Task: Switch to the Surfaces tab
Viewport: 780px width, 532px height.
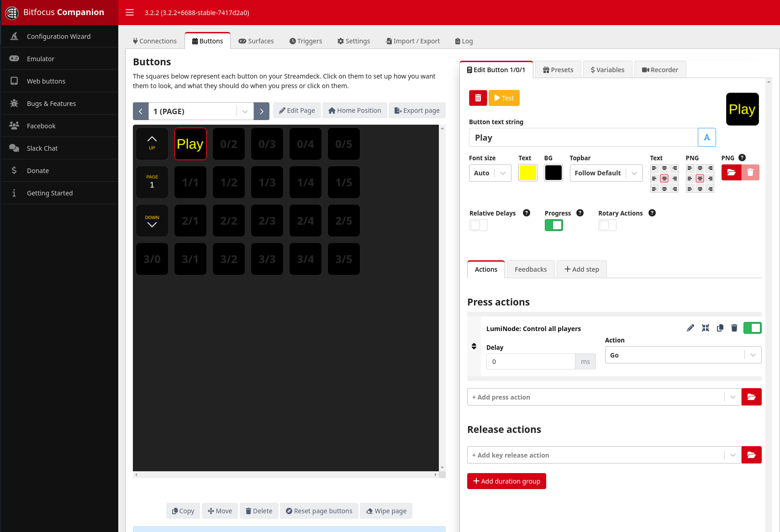Action: click(256, 41)
